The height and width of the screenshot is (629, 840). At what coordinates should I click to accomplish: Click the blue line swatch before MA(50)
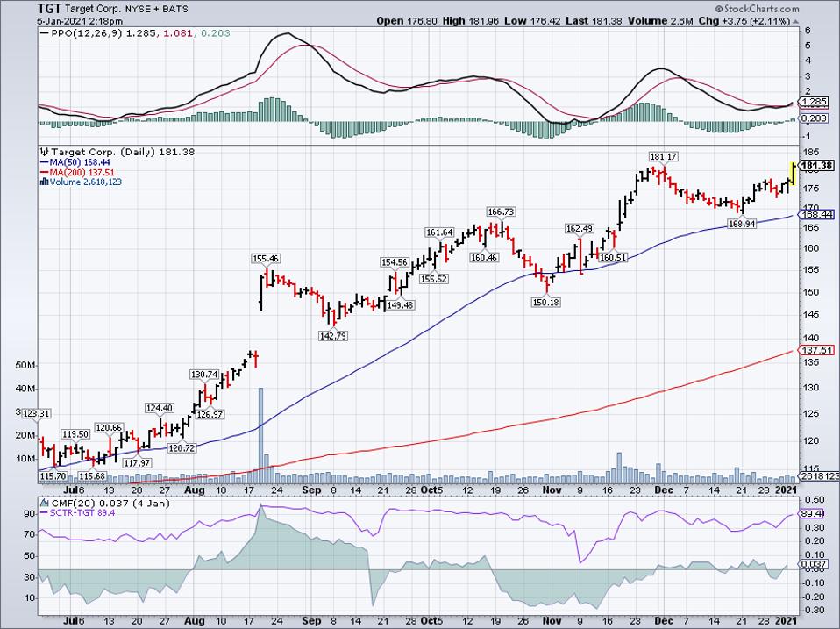45,162
